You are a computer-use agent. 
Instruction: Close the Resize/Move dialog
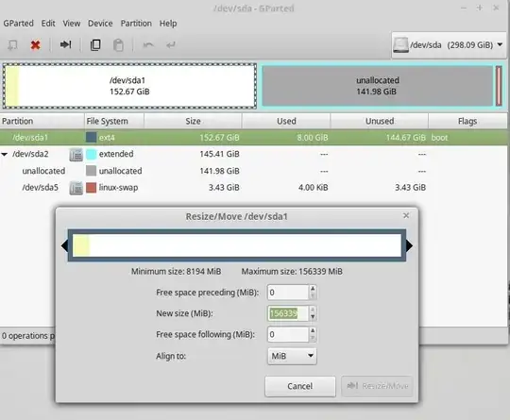point(406,215)
